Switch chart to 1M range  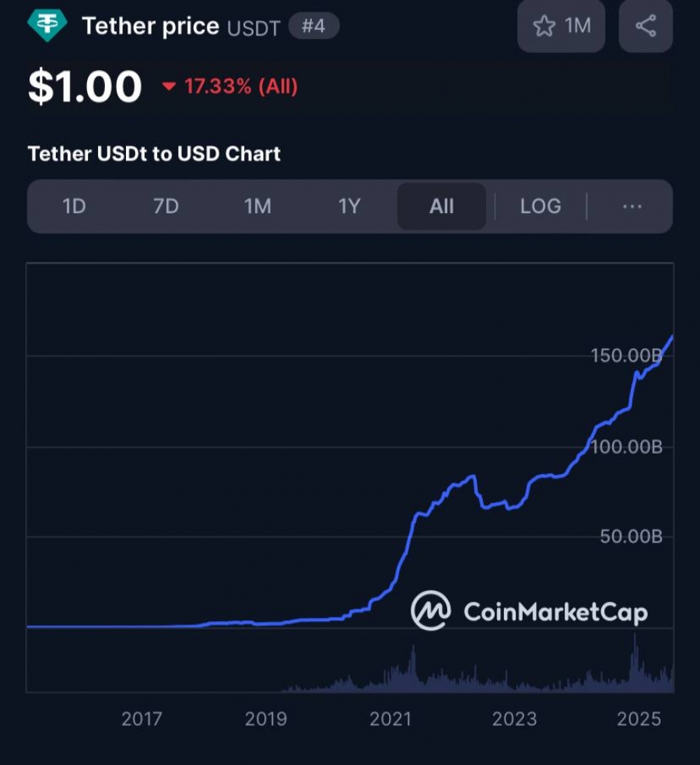pyautogui.click(x=257, y=206)
